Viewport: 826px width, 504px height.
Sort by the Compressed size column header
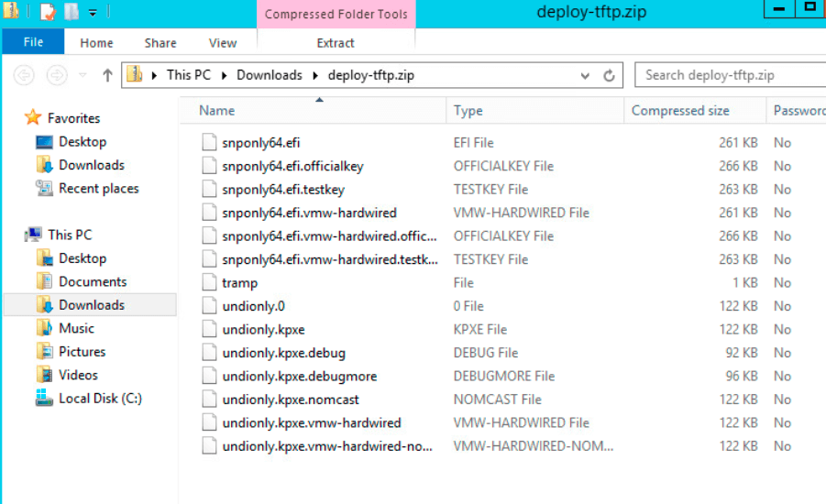(x=680, y=111)
